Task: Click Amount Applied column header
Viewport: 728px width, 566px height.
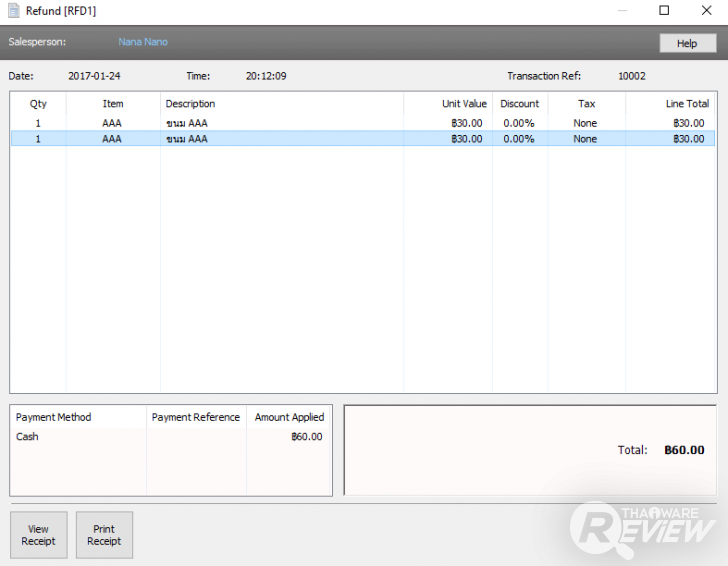Action: pyautogui.click(x=289, y=417)
